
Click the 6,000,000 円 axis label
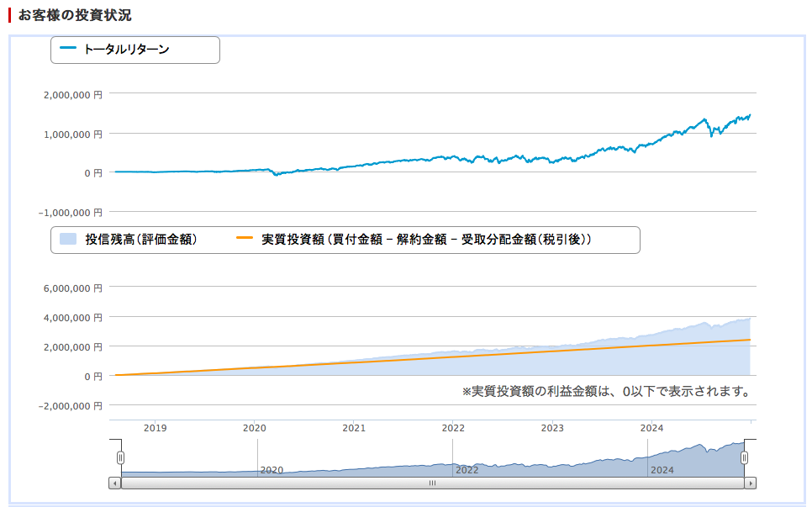(x=73, y=288)
